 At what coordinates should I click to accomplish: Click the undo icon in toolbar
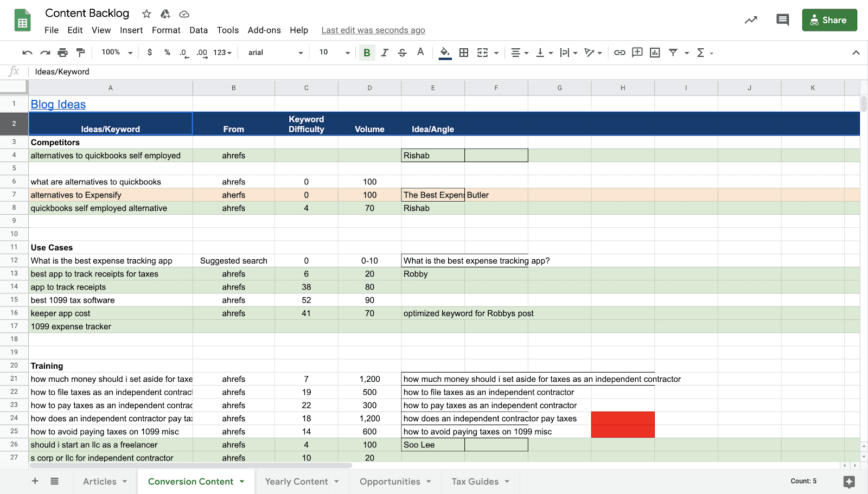pos(27,53)
